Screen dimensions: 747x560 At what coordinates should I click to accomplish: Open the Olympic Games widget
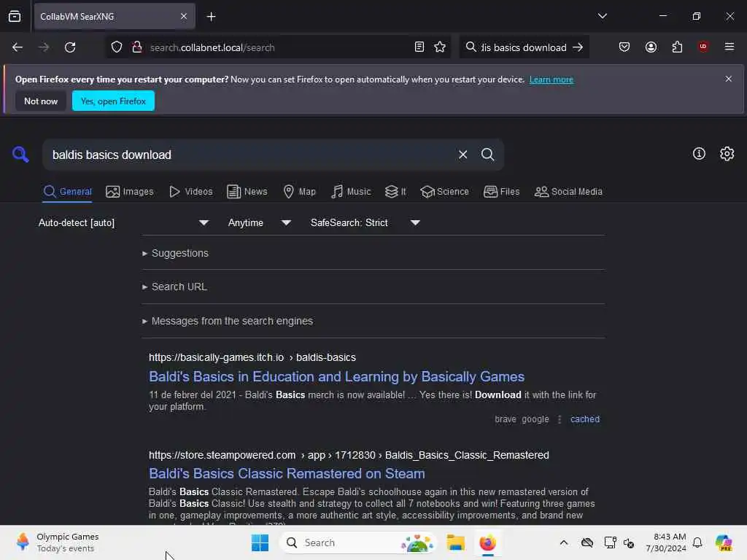(x=57, y=542)
